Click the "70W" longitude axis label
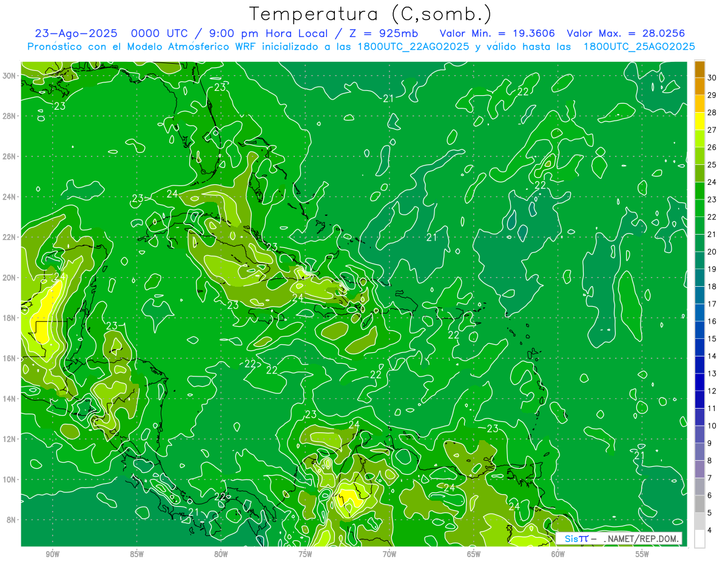This screenshot has height=562, width=728. click(x=389, y=554)
